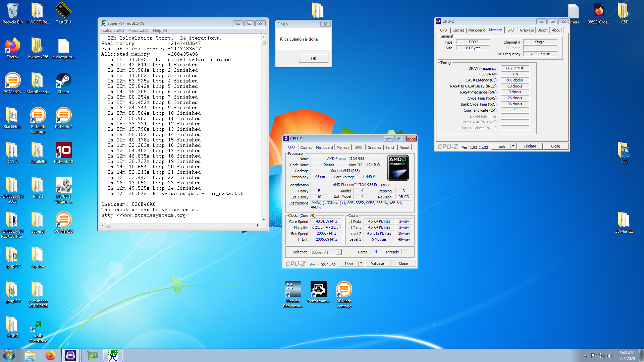
Task: Click the Checksum: 826E46A0 line
Action: [128, 204]
